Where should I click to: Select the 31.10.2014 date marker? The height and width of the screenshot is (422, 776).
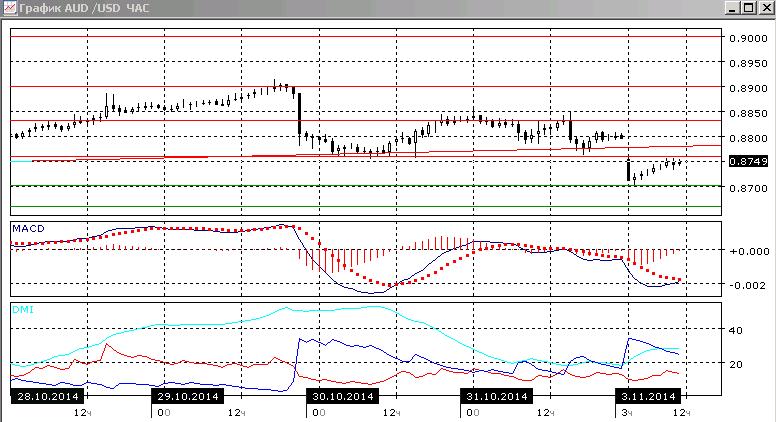point(497,396)
